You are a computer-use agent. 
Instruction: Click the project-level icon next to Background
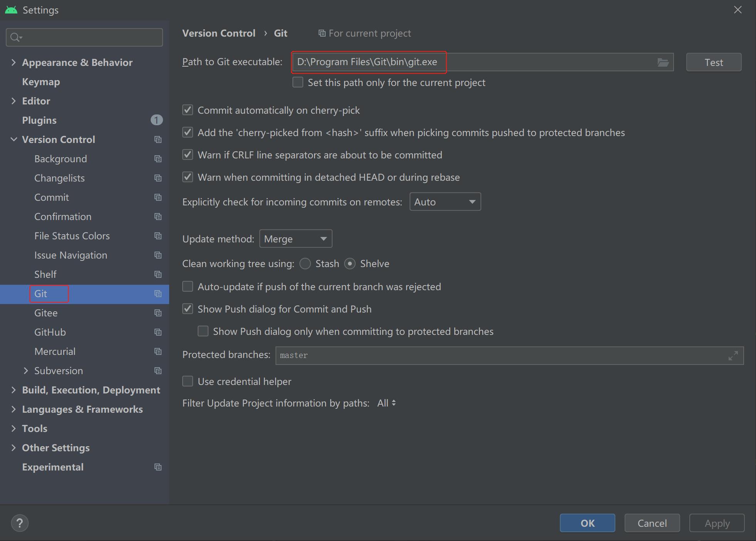click(158, 159)
